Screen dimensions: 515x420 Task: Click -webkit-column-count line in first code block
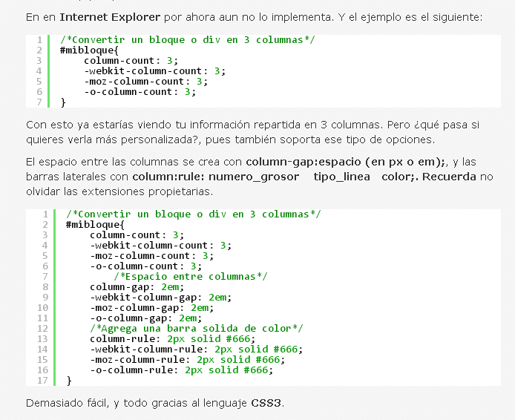point(154,71)
